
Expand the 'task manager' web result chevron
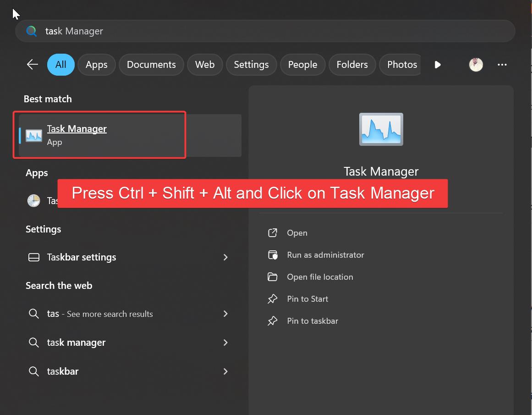point(225,343)
